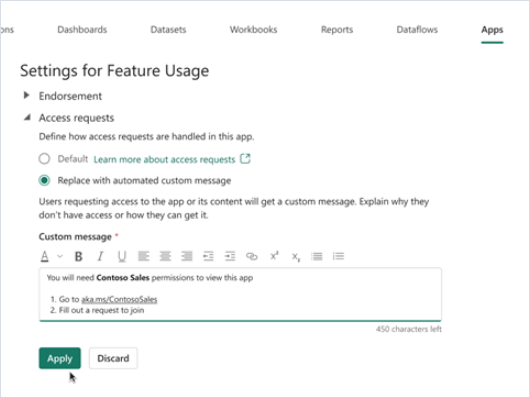
Task: Insert a bulleted list
Action: (317, 256)
